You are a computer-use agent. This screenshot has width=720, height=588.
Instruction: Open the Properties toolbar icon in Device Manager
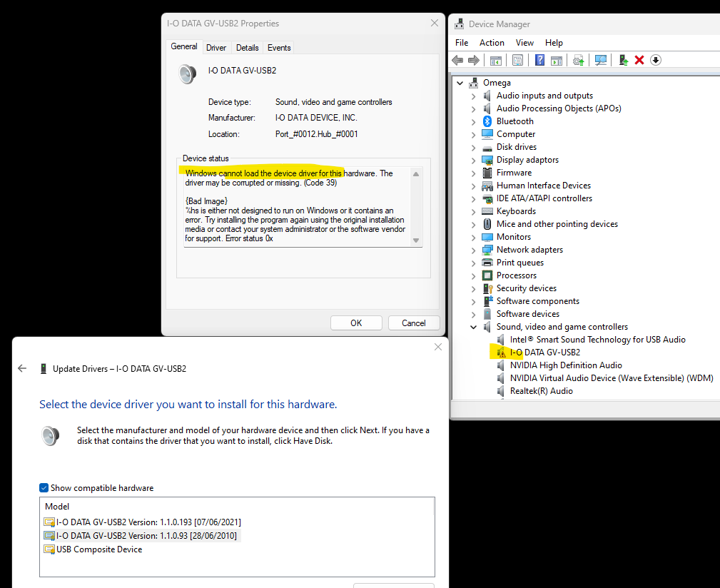(517, 60)
